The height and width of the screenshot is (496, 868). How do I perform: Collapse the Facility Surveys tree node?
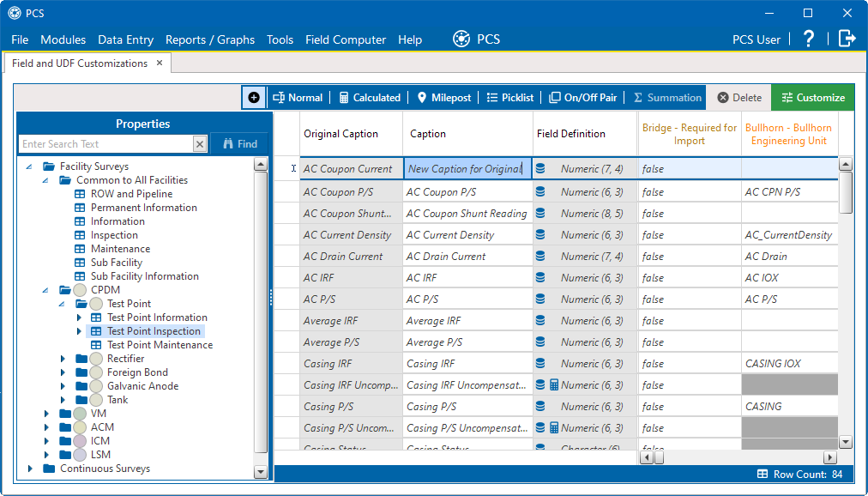coord(29,166)
